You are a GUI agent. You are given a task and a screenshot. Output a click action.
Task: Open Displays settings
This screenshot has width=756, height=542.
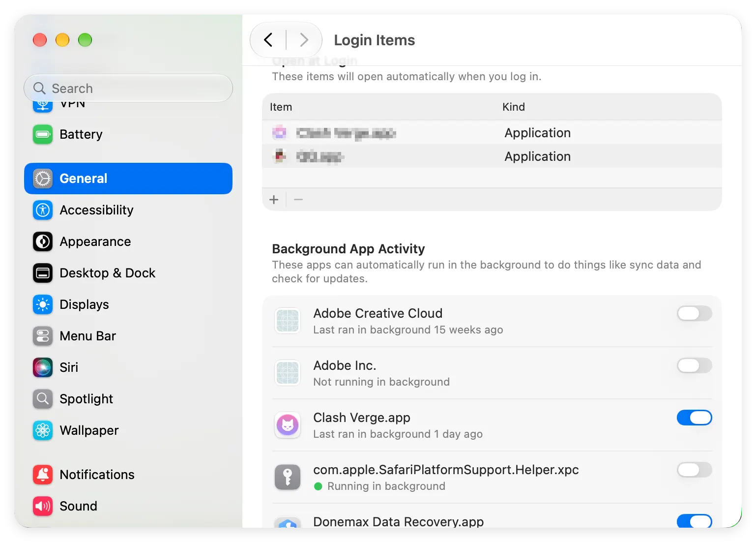[x=128, y=304]
